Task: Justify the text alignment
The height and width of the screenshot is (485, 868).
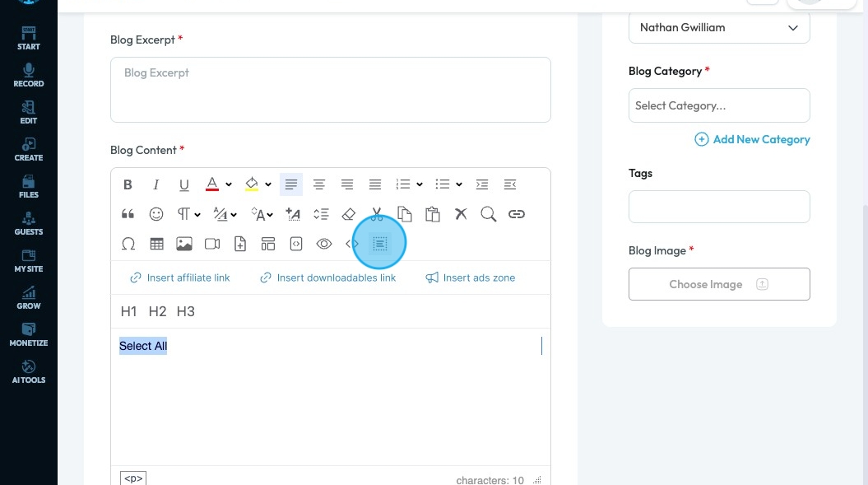Action: [375, 184]
